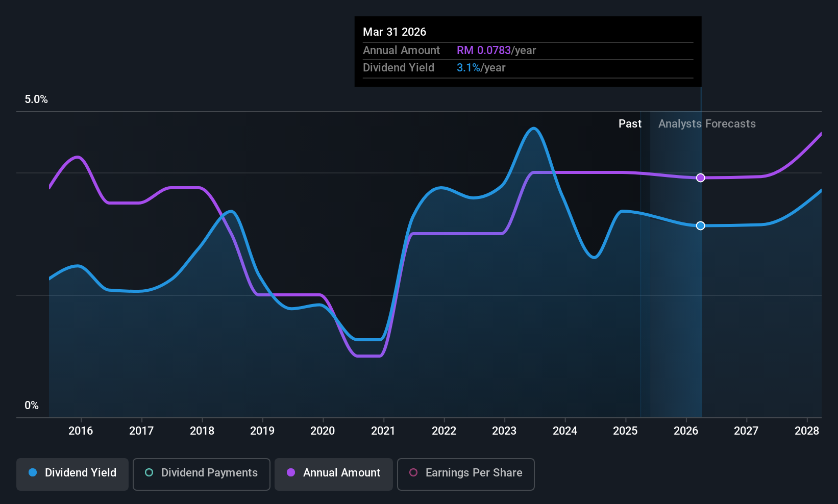Click the 2024 x-axis label
838x504 pixels.
coord(565,431)
